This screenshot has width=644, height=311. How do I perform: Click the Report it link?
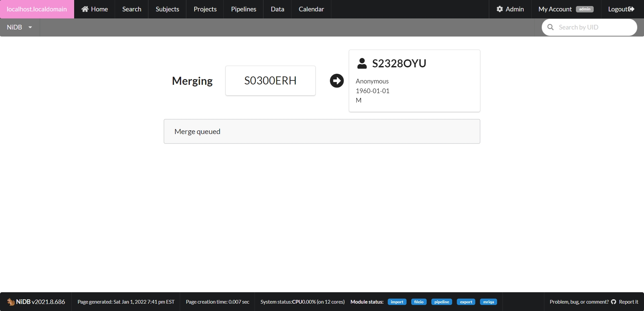pyautogui.click(x=628, y=302)
